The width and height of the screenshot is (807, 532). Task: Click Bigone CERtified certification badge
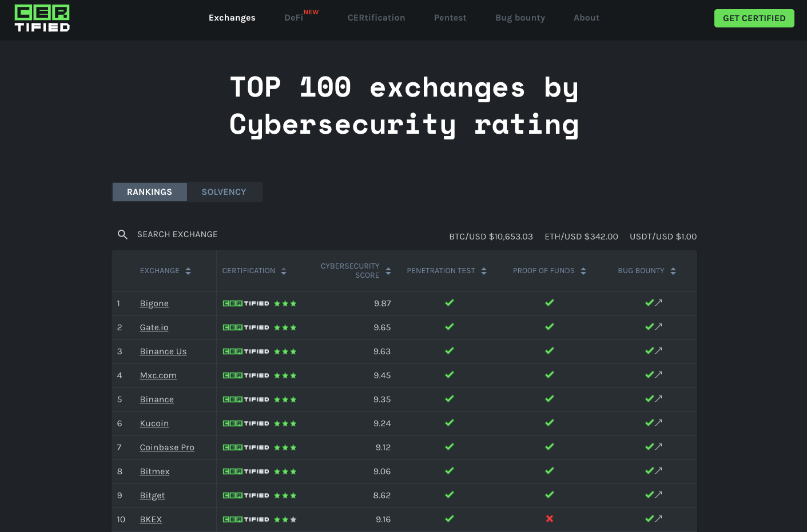point(260,303)
